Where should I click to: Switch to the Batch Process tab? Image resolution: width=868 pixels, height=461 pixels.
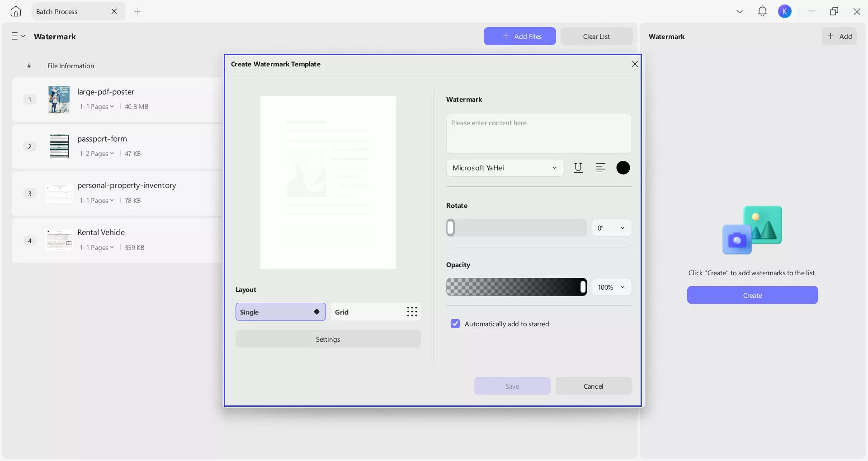tap(57, 11)
